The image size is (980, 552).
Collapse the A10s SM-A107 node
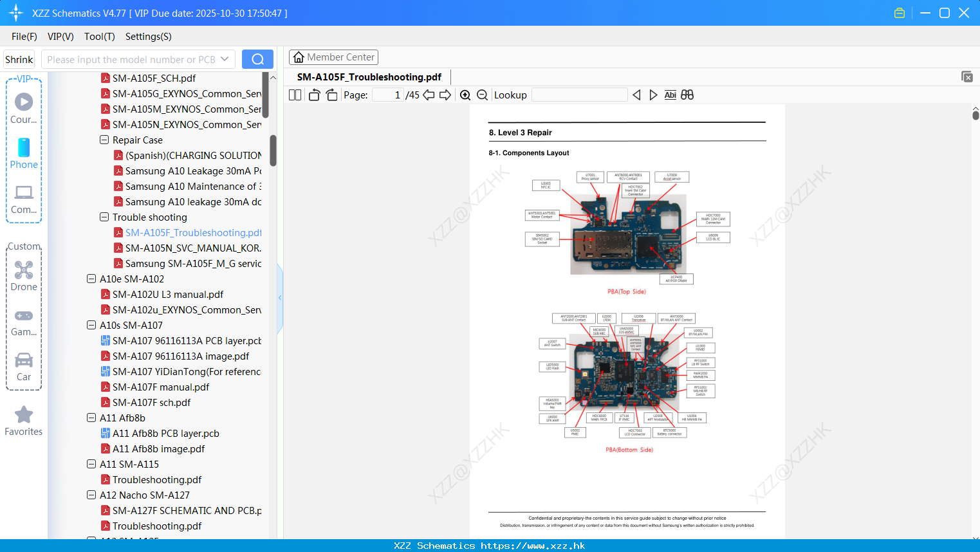point(91,325)
